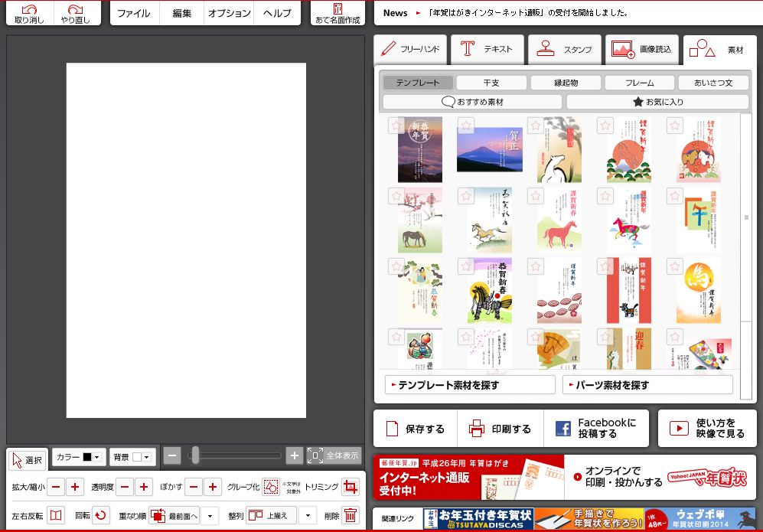Select the フリーハンド freehand pencil tool
763x532 pixels.
(410, 50)
